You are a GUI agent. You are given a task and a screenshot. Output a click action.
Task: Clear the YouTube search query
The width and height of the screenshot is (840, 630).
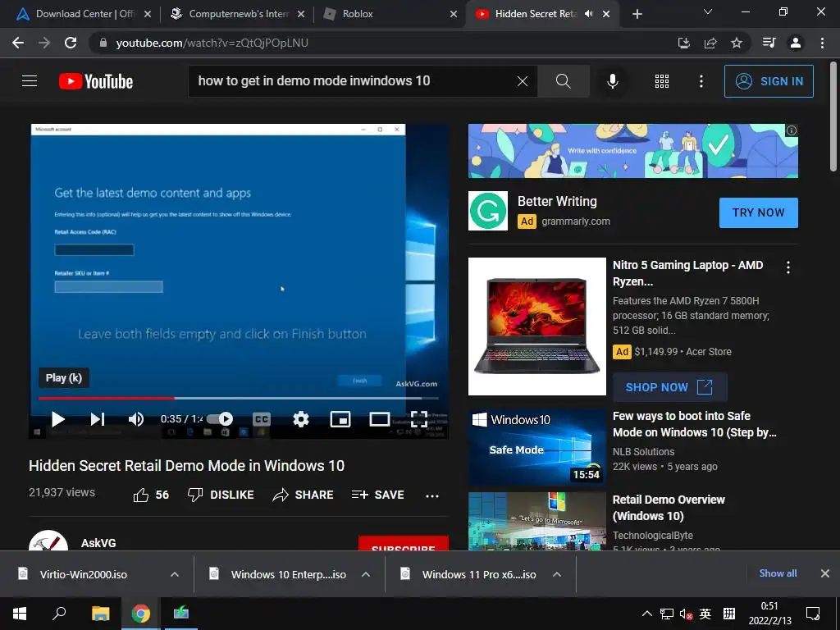[x=523, y=81]
